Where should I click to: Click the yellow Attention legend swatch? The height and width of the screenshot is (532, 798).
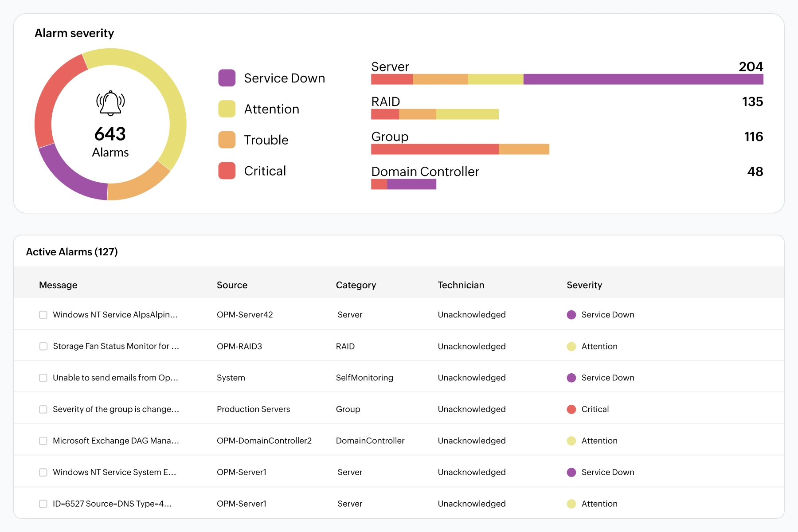(227, 109)
